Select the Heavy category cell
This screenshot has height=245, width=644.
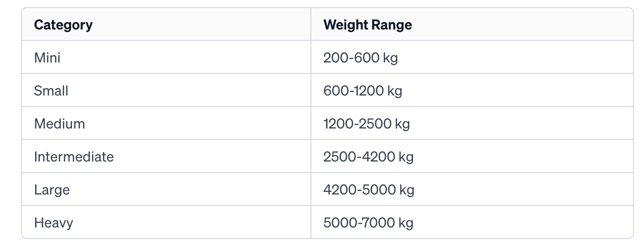point(166,222)
